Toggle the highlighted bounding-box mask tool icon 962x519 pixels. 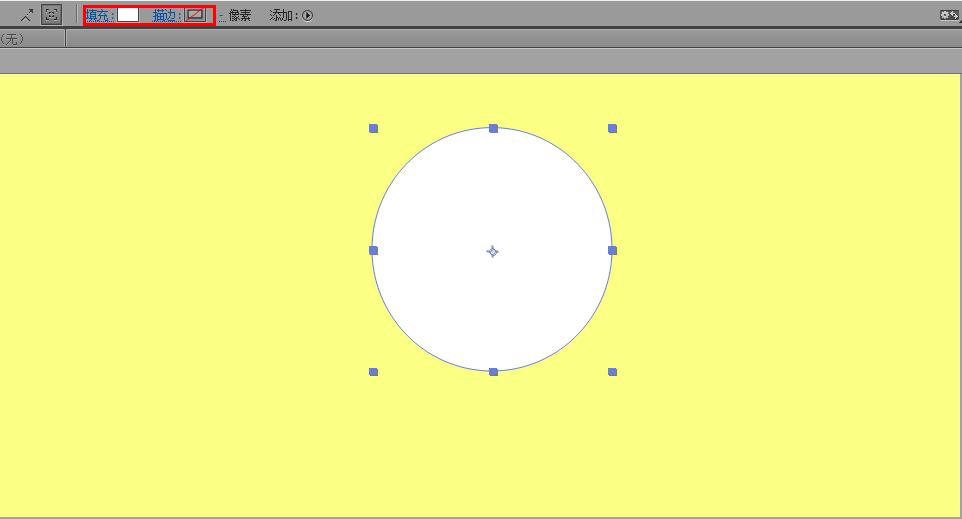52,15
